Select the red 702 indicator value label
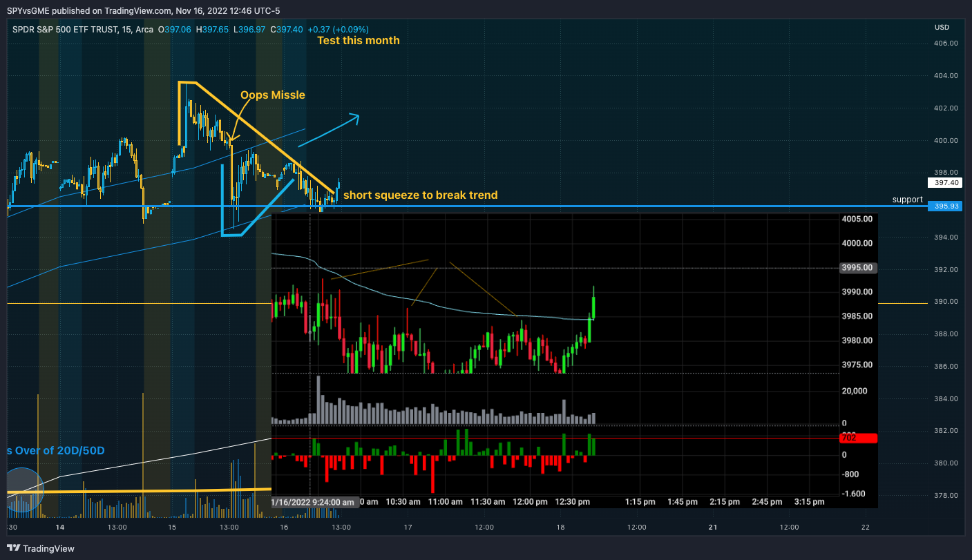Image resolution: width=972 pixels, height=560 pixels. click(x=858, y=438)
